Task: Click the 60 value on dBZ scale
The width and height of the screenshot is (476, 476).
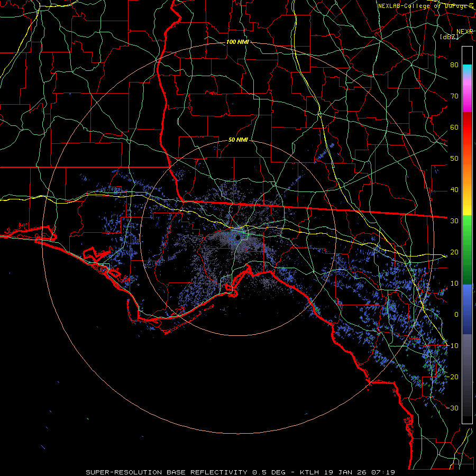Action: point(454,127)
